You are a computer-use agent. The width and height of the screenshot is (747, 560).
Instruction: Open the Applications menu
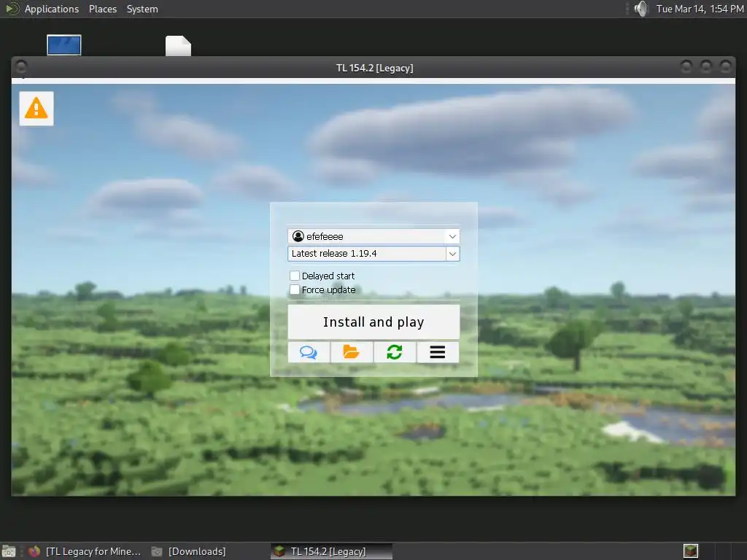pos(52,9)
